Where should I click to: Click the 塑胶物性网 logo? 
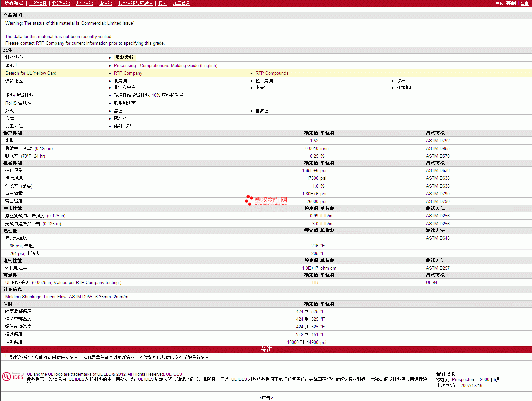(266, 200)
